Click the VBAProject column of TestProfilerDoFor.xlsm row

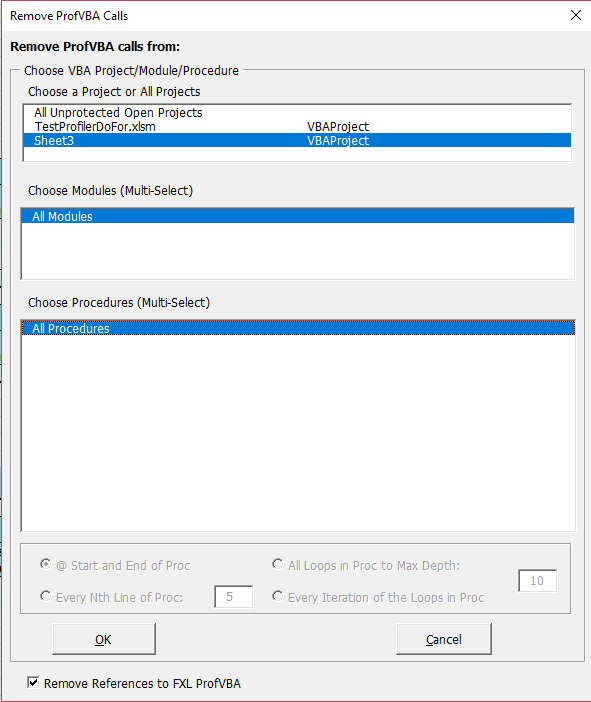point(338,127)
